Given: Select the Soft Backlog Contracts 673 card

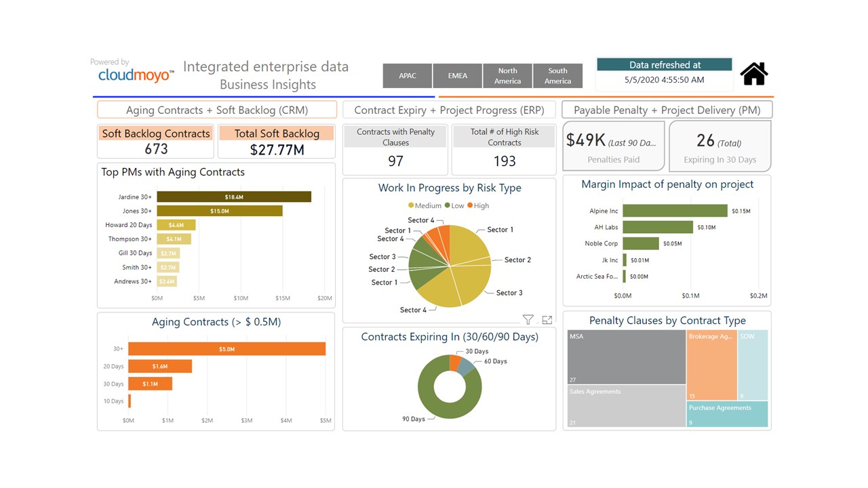Looking at the screenshot, I should [x=156, y=141].
